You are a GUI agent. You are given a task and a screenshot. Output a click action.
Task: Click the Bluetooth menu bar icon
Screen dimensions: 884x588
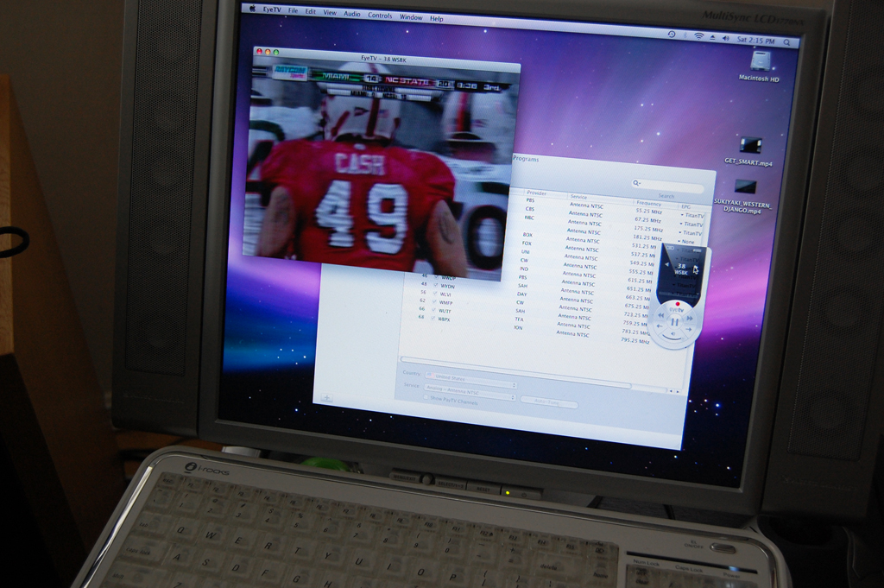[x=685, y=35]
